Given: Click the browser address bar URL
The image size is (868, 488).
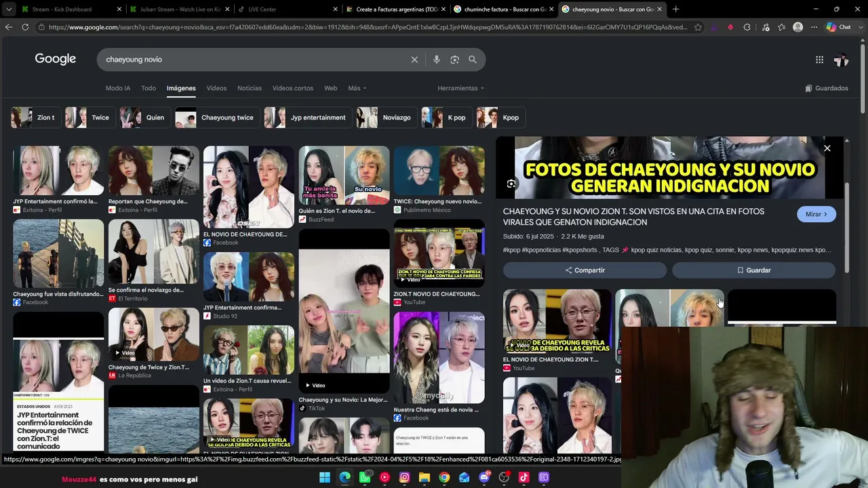Looking at the screenshot, I should [368, 27].
